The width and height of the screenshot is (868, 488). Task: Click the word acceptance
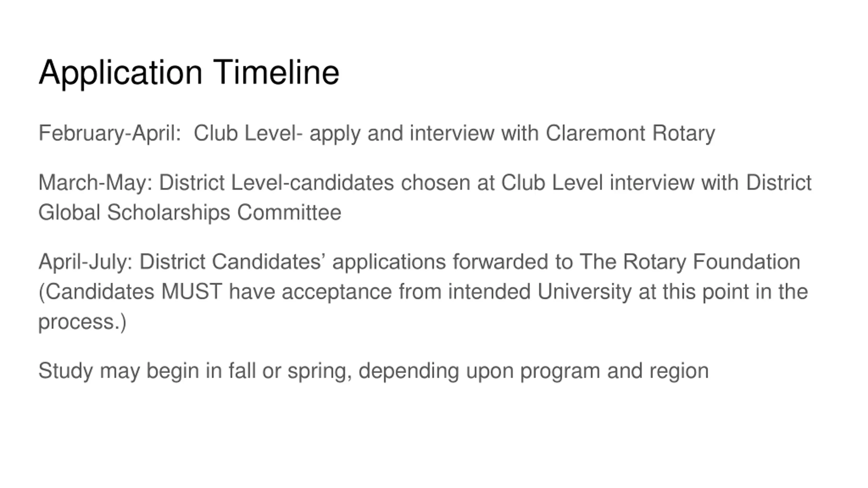(x=337, y=291)
